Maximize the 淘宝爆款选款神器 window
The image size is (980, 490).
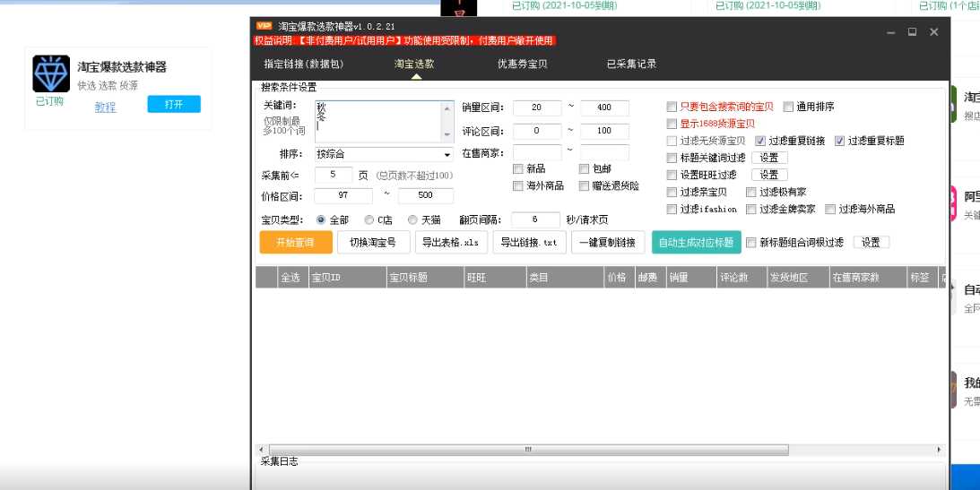912,32
